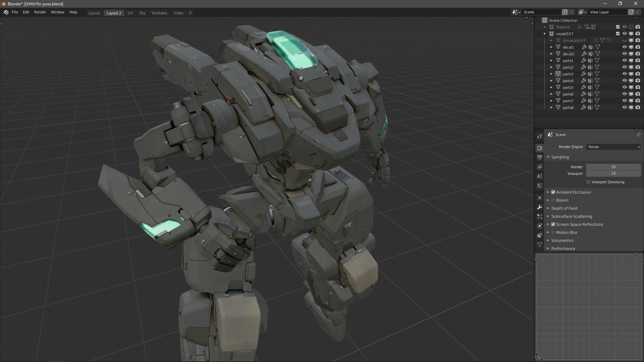Viewport: 644px width, 362px height.
Task: Click the Render samples field showing 16
Action: tap(613, 167)
